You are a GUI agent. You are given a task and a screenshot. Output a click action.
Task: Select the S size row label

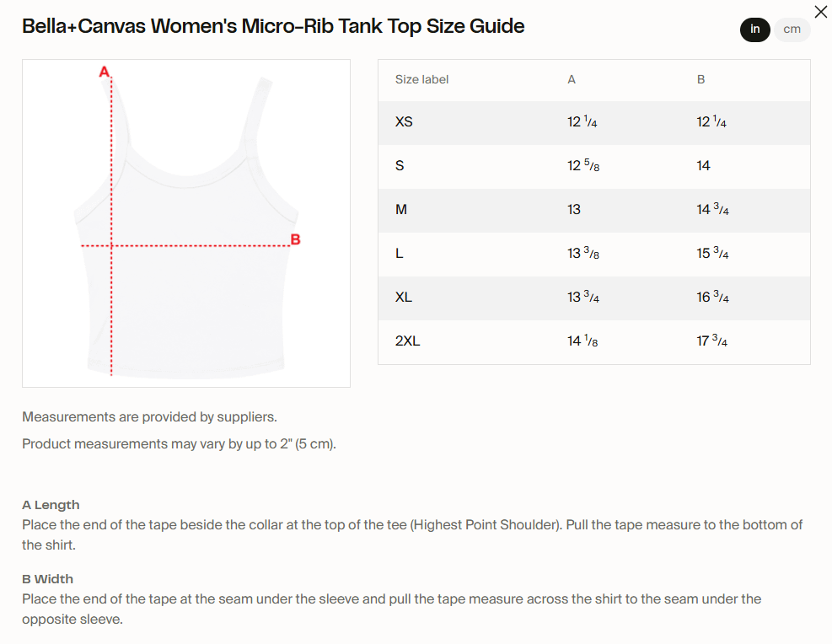pos(400,166)
